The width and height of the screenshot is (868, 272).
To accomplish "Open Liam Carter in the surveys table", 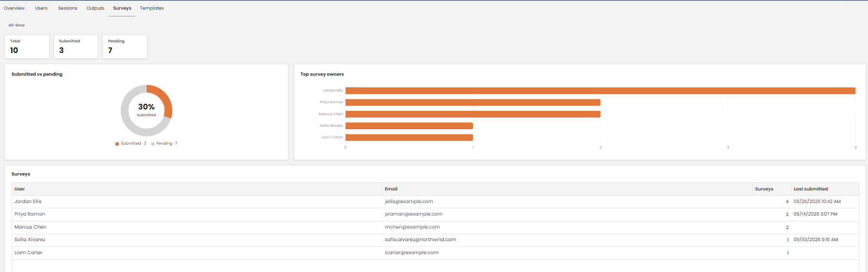I will point(28,253).
